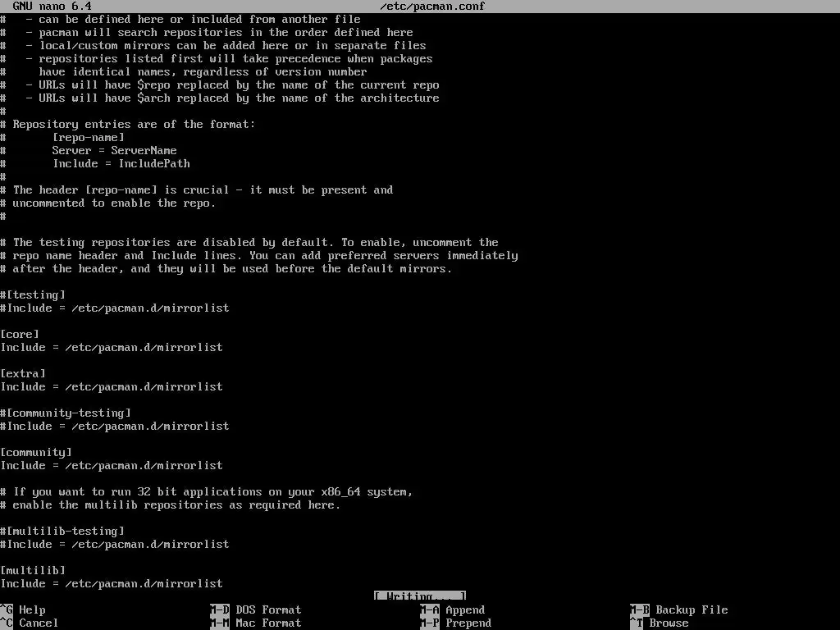Click the ^C Cancel shortcut
The width and height of the screenshot is (840, 630).
point(30,623)
